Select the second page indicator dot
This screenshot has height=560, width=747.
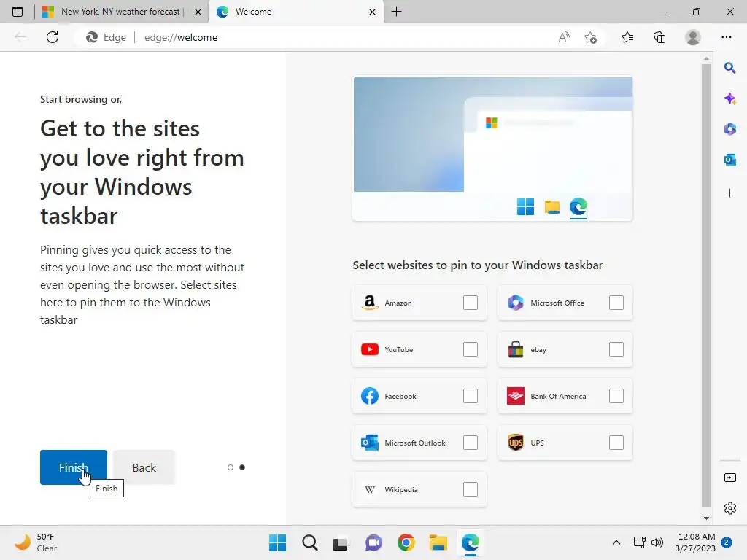[242, 467]
